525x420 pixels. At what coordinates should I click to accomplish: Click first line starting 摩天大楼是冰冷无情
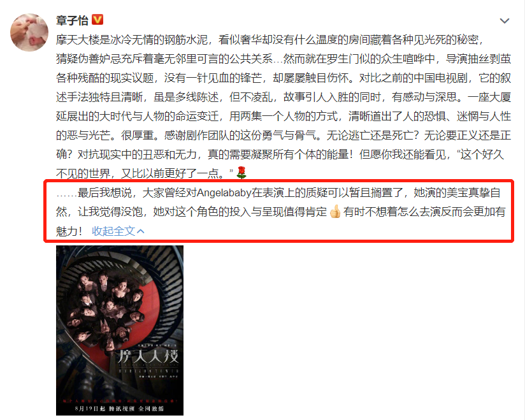pos(270,40)
